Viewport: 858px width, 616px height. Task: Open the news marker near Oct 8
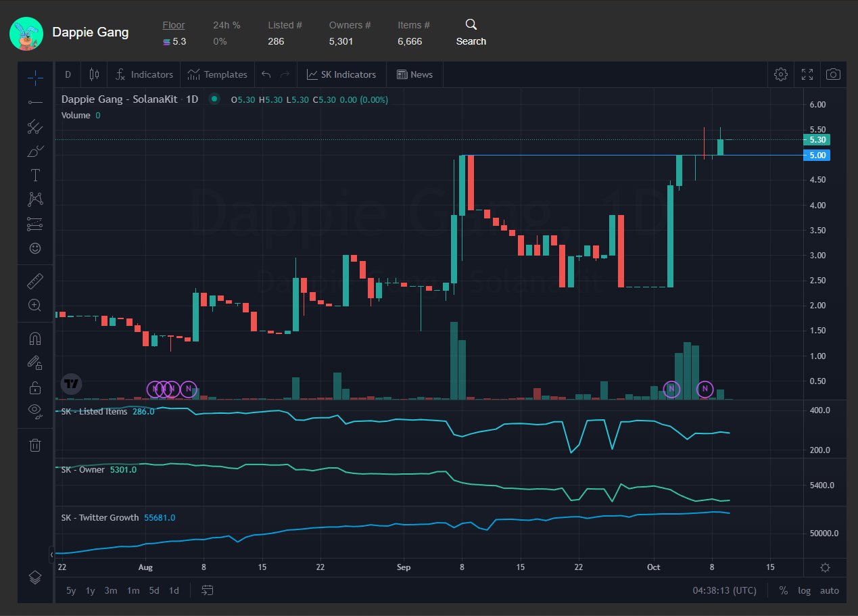click(x=705, y=389)
